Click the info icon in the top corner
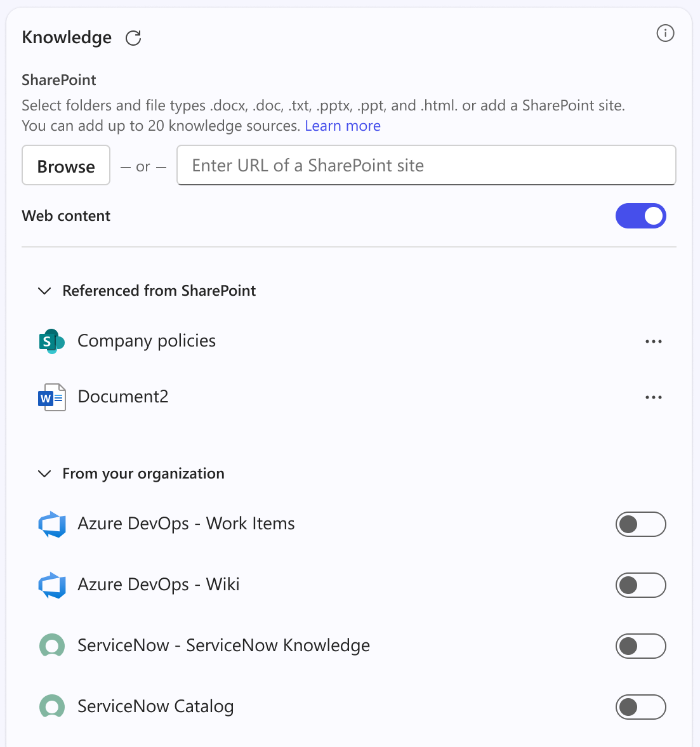Viewport: 700px width, 747px height. (x=664, y=33)
